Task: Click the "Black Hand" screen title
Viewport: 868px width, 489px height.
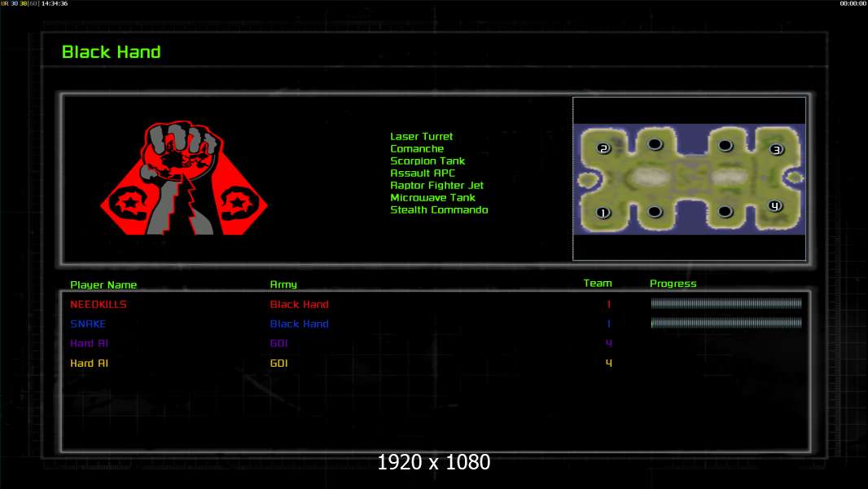Action: (x=112, y=52)
